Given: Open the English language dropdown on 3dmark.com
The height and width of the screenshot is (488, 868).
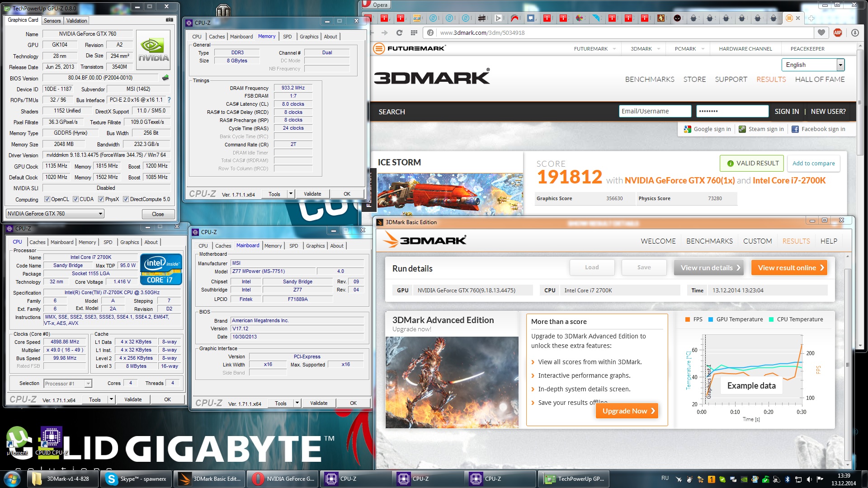Looking at the screenshot, I should pyautogui.click(x=813, y=65).
